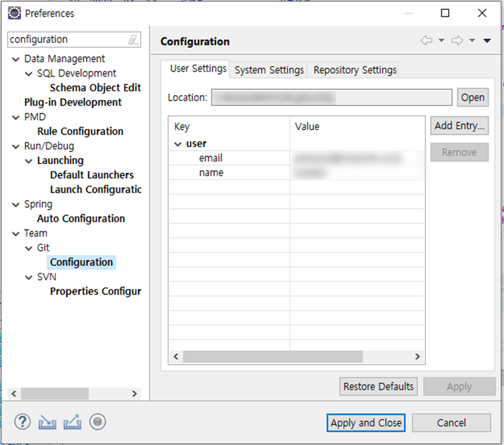Screen dimensions: 504x445
Task: Click the table scrollbar right arrow
Action: (418, 357)
